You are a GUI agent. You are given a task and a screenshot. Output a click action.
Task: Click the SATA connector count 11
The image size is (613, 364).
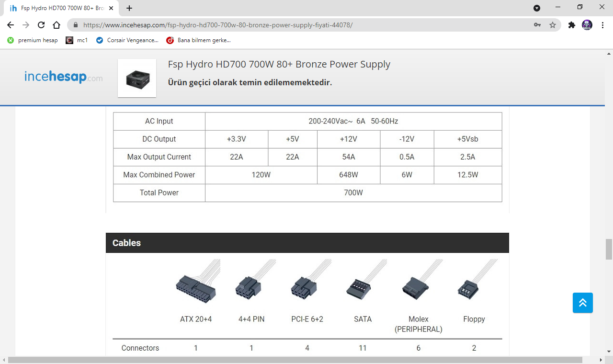pyautogui.click(x=363, y=348)
